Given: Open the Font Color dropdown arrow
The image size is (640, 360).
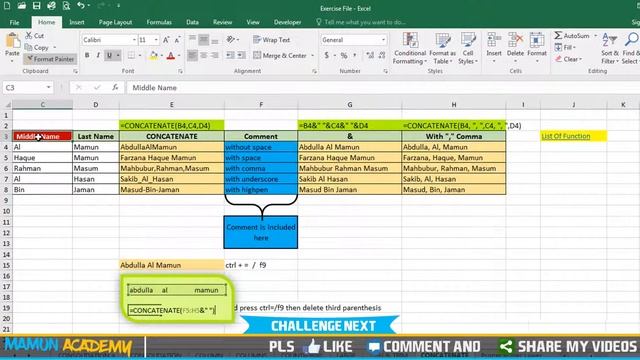Looking at the screenshot, I should point(179,56).
